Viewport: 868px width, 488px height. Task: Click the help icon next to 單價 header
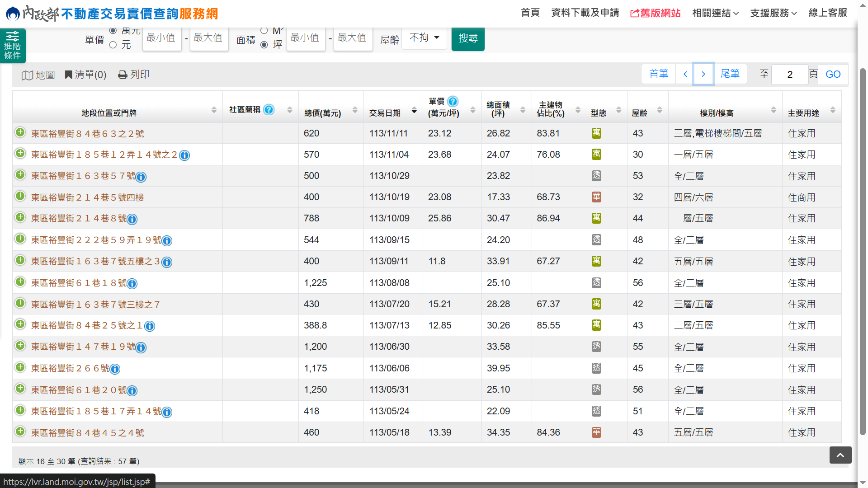point(453,101)
